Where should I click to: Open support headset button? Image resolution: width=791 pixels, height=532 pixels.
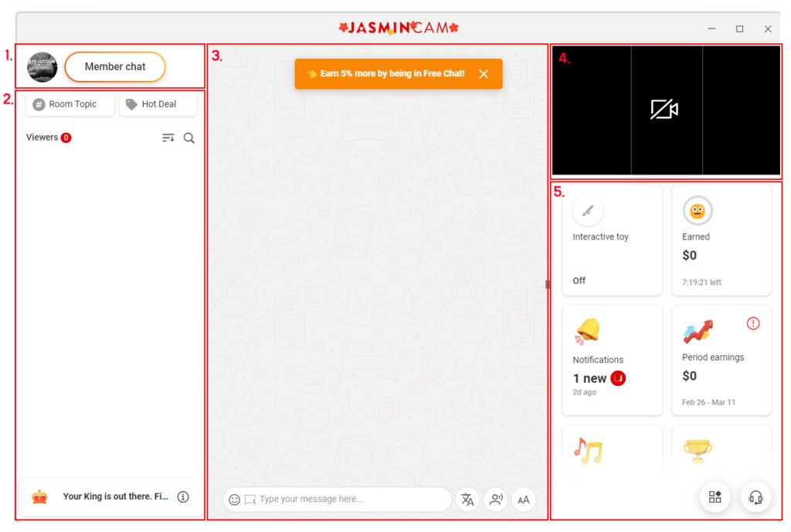point(755,497)
